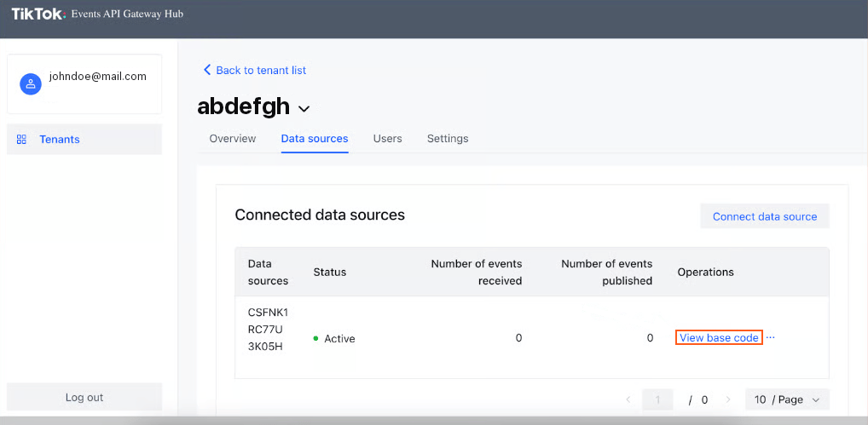Click the TikTok logo in header
868x425 pixels.
(x=38, y=14)
